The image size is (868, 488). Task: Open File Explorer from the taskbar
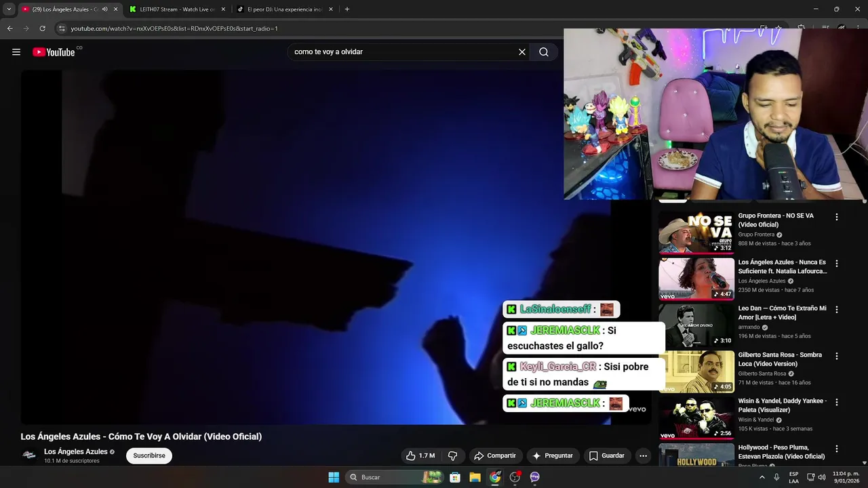(x=475, y=477)
